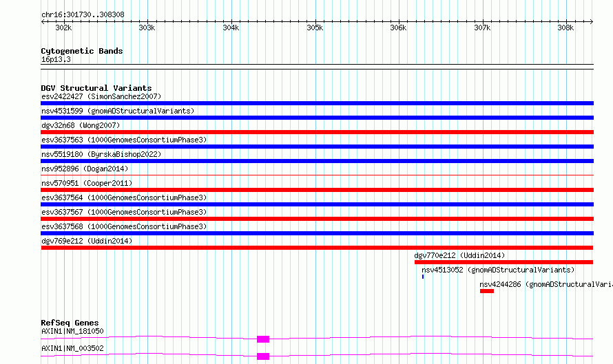Viewport: 613px width, 364px height.
Task: Open the AXIN1|NM_181050 transcript label
Action: [x=73, y=331]
